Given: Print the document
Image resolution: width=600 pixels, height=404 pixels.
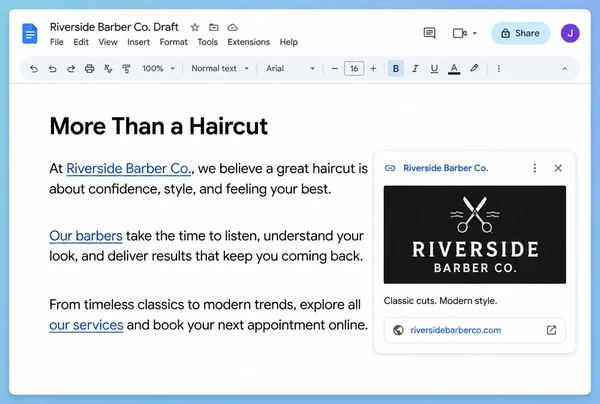Looking at the screenshot, I should 90,69.
